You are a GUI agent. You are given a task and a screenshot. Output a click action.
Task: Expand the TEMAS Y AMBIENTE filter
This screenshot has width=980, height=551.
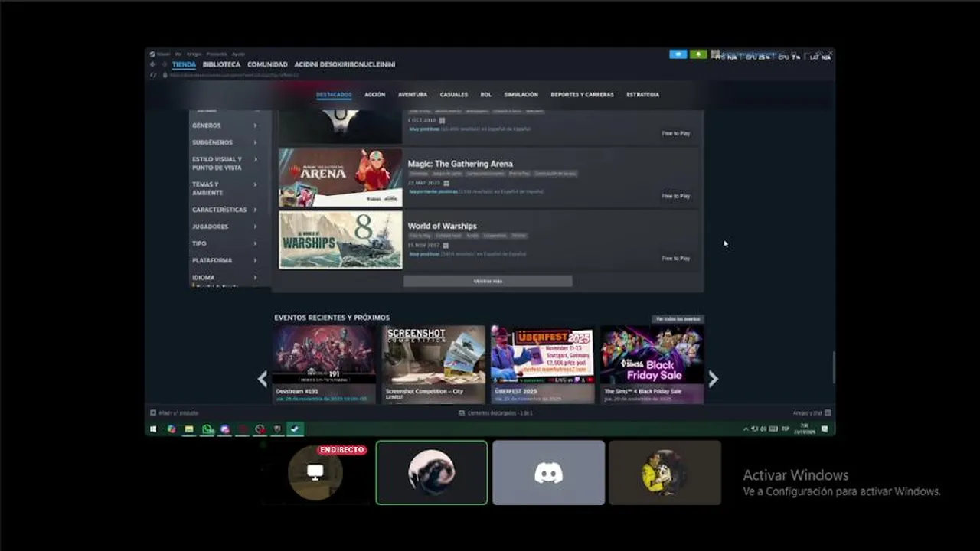(225, 188)
